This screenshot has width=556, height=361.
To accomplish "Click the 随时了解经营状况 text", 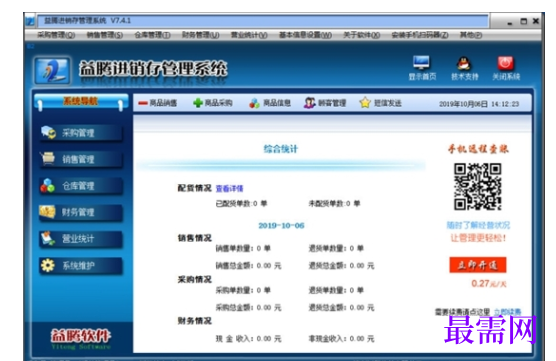I will tap(478, 225).
